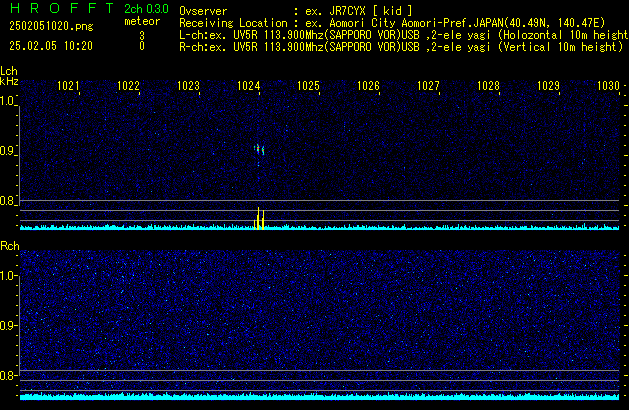
Task: Click the 1029 time tick label
Action: point(548,86)
